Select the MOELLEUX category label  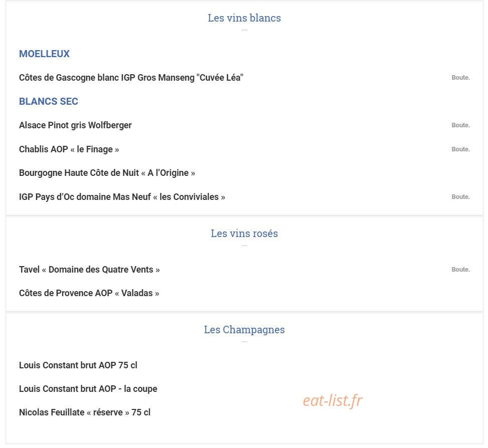pos(44,54)
